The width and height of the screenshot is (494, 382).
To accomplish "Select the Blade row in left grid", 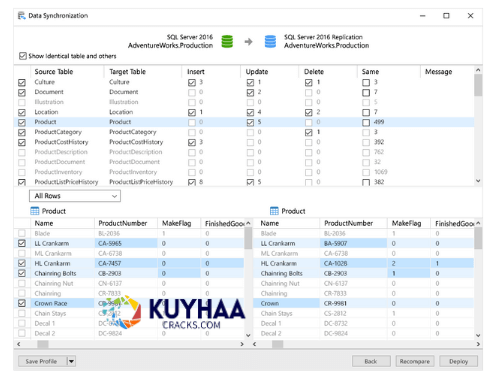I will tap(129, 233).
